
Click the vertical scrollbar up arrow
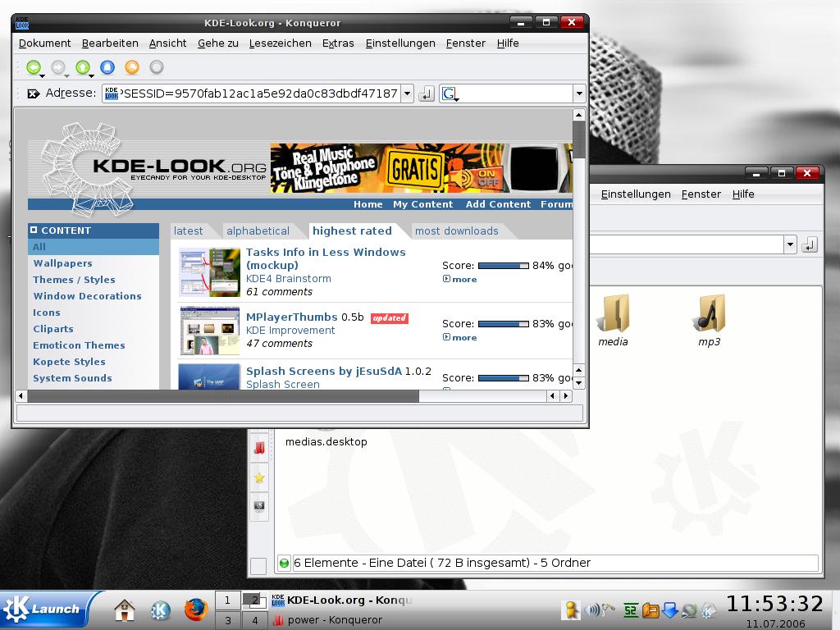pyautogui.click(x=578, y=115)
